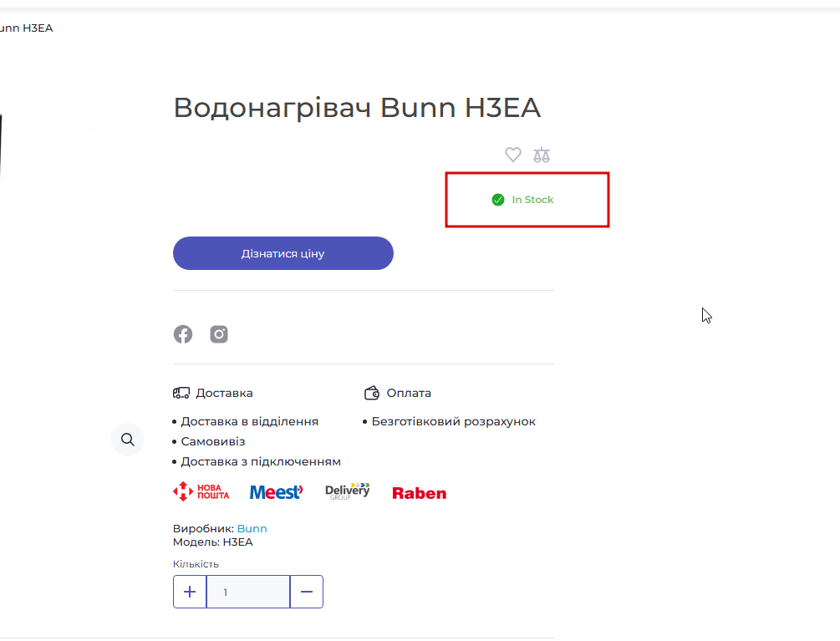Click the magnifier zoom image icon
Image resolution: width=840 pixels, height=641 pixels.
pos(128,440)
